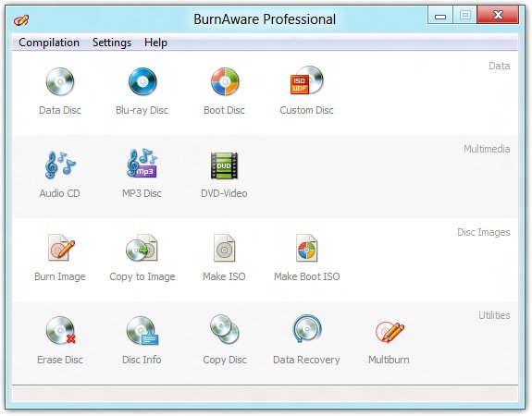Viewport: 532px width, 416px height.
Task: Click the Custom Disc label
Action: [x=307, y=110]
